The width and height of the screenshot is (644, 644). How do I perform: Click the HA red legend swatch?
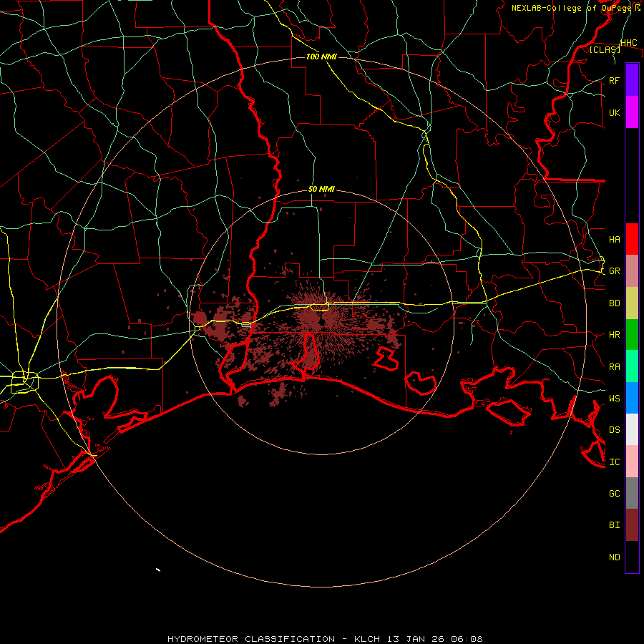click(632, 239)
